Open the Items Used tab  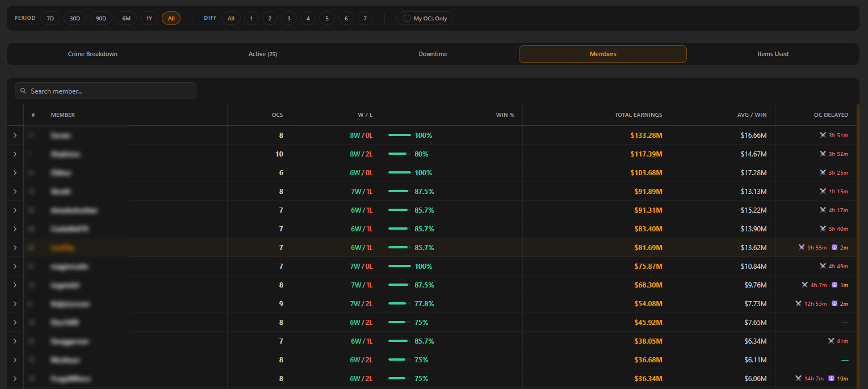(773, 54)
